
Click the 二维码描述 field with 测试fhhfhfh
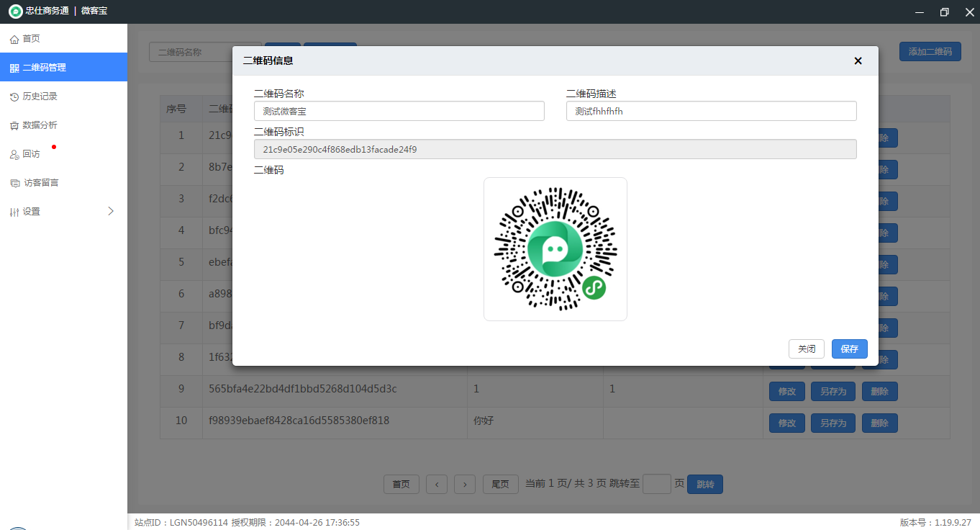[x=712, y=111]
